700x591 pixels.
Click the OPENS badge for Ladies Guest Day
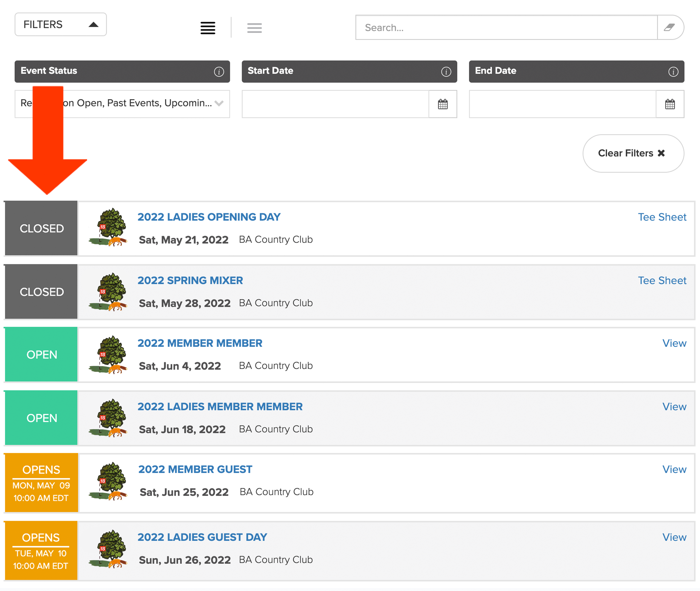(41, 550)
